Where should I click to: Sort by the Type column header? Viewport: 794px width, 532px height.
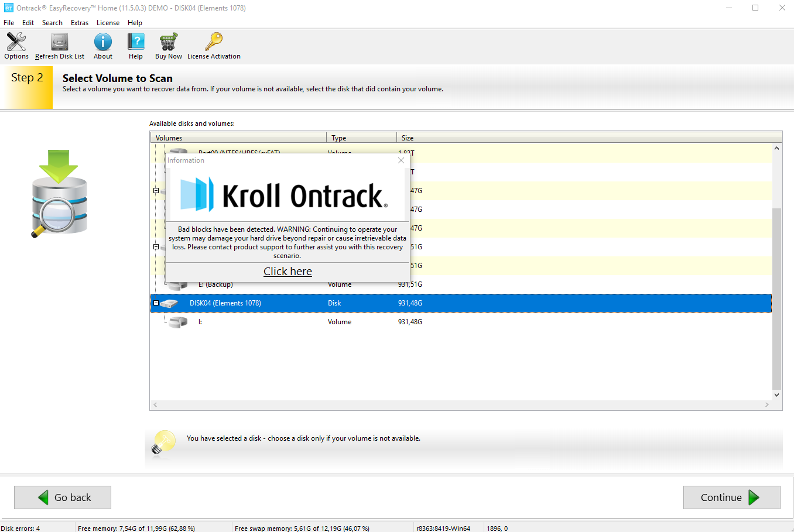coord(361,138)
